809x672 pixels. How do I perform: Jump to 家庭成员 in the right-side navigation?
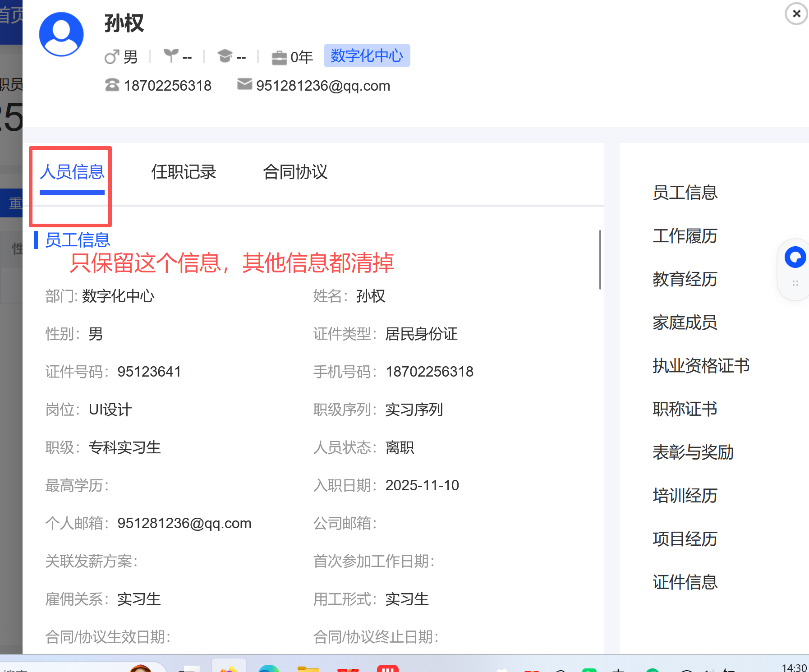(x=685, y=322)
